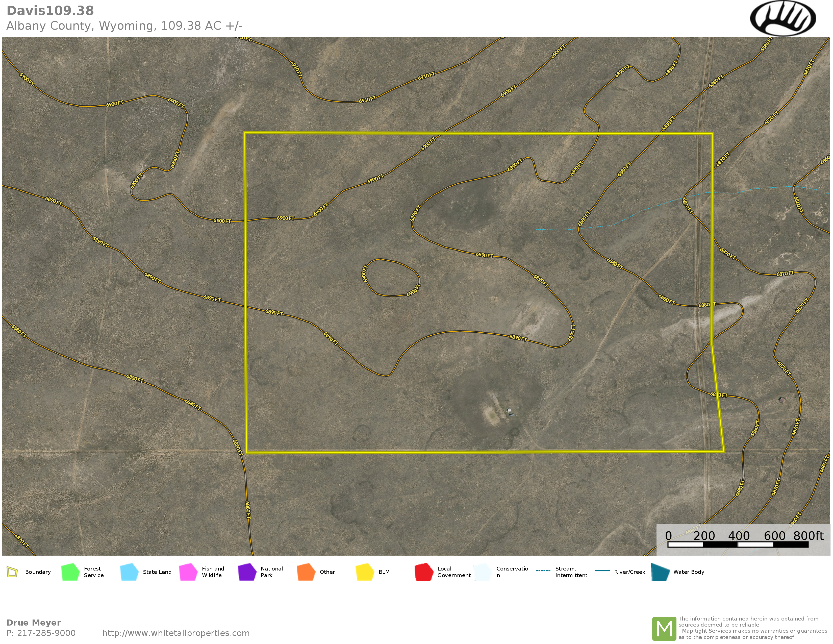Click the Davis109.38 map title
This screenshot has width=833, height=644.
tap(50, 11)
